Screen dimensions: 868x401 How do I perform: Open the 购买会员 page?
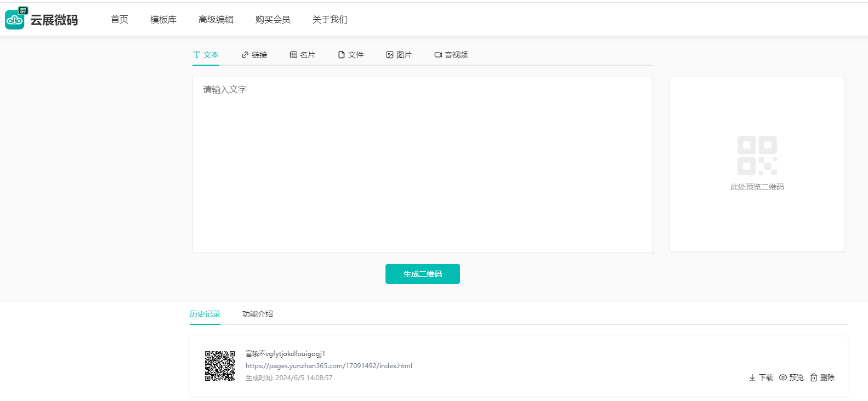point(273,20)
